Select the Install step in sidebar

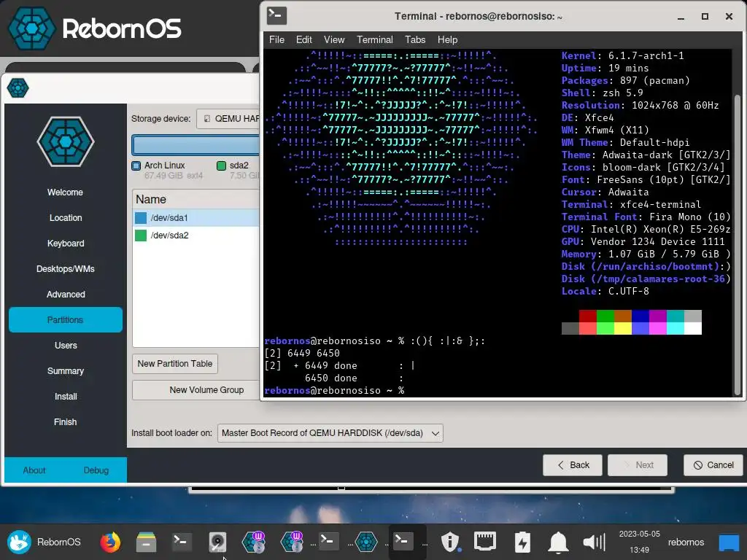click(x=65, y=396)
